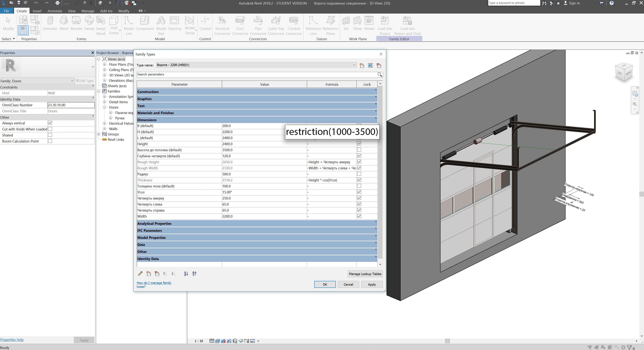644x350 pixels.
Task: Click the ViewCube in the 3D view
Action: coord(624,72)
